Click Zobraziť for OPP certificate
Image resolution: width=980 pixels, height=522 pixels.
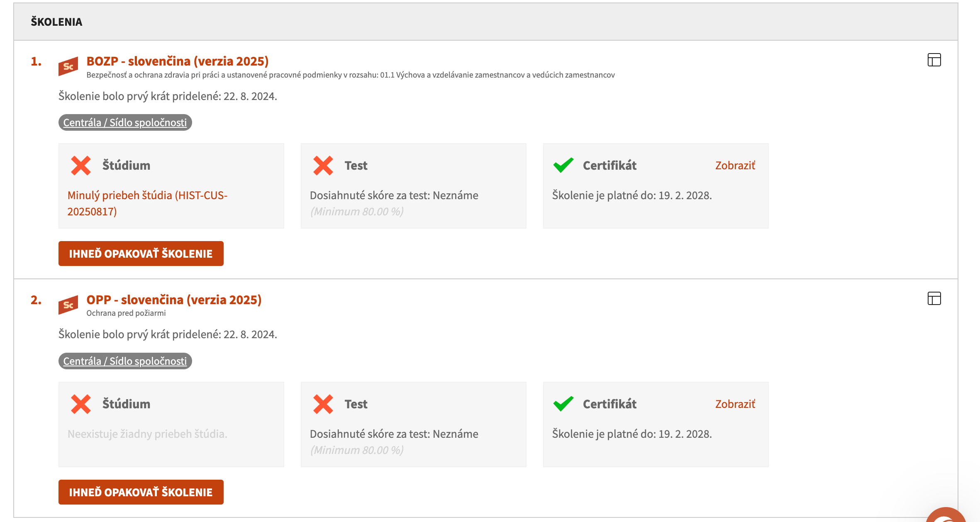point(735,404)
